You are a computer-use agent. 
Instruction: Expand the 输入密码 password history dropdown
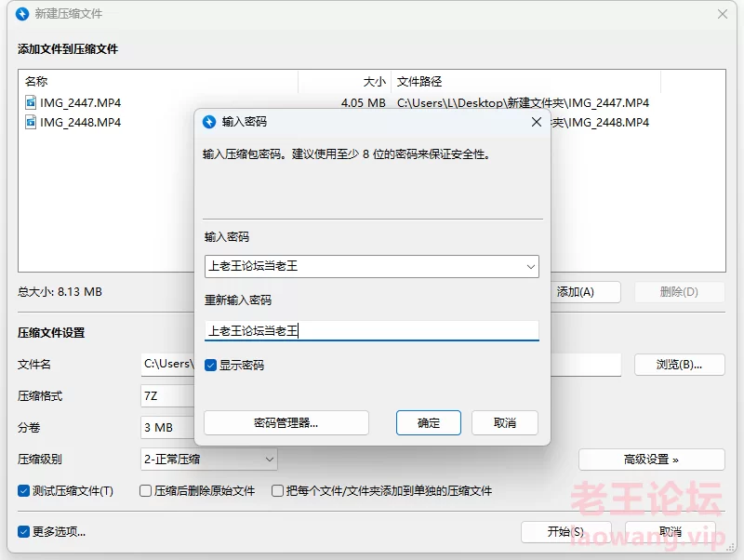tap(531, 267)
